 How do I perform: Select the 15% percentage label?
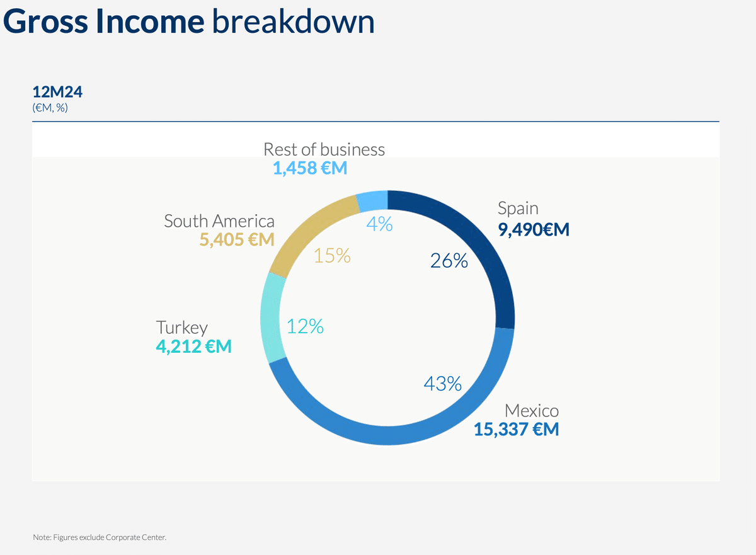point(332,256)
